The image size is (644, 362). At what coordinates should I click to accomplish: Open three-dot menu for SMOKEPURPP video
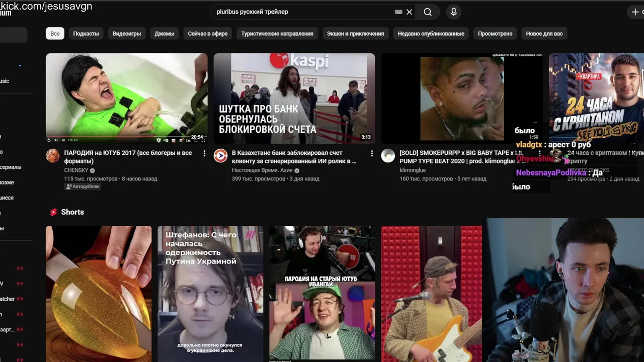point(539,153)
